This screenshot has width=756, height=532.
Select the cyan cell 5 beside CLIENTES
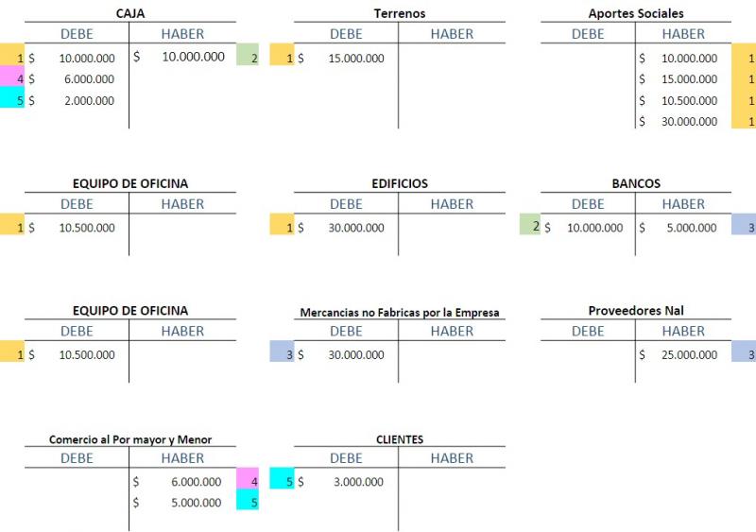(x=282, y=481)
